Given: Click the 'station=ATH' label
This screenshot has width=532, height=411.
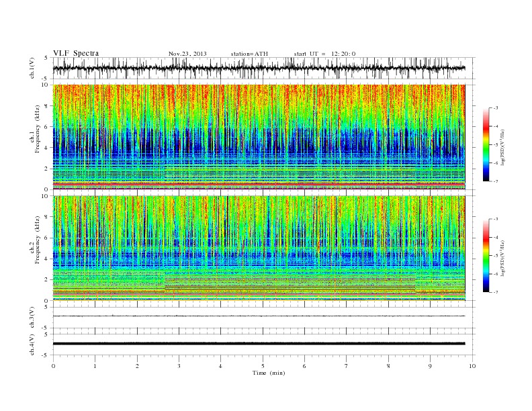Looking at the screenshot, I should click(249, 54).
